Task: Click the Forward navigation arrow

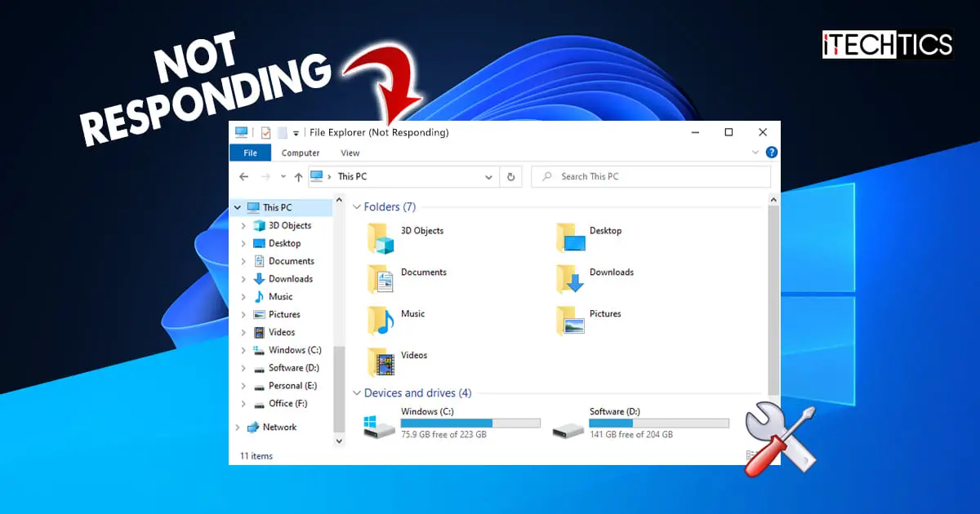Action: tap(265, 176)
